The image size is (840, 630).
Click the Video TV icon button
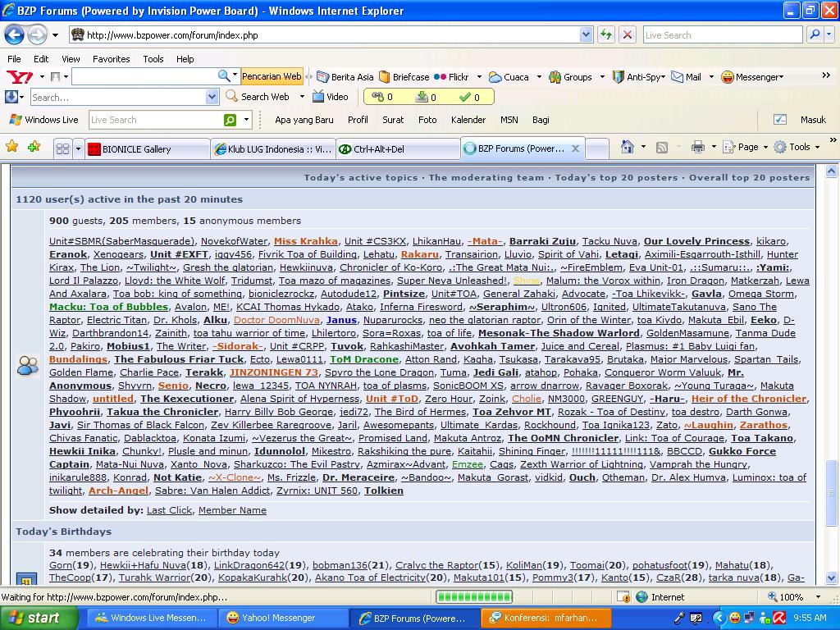click(331, 97)
